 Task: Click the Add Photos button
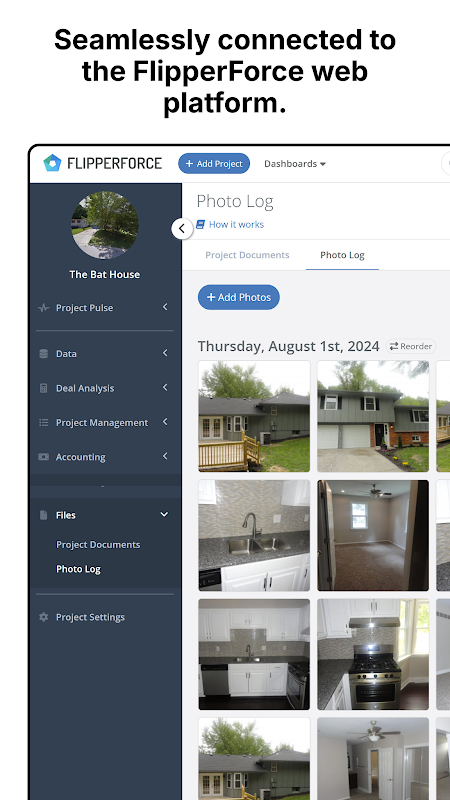[x=239, y=297]
